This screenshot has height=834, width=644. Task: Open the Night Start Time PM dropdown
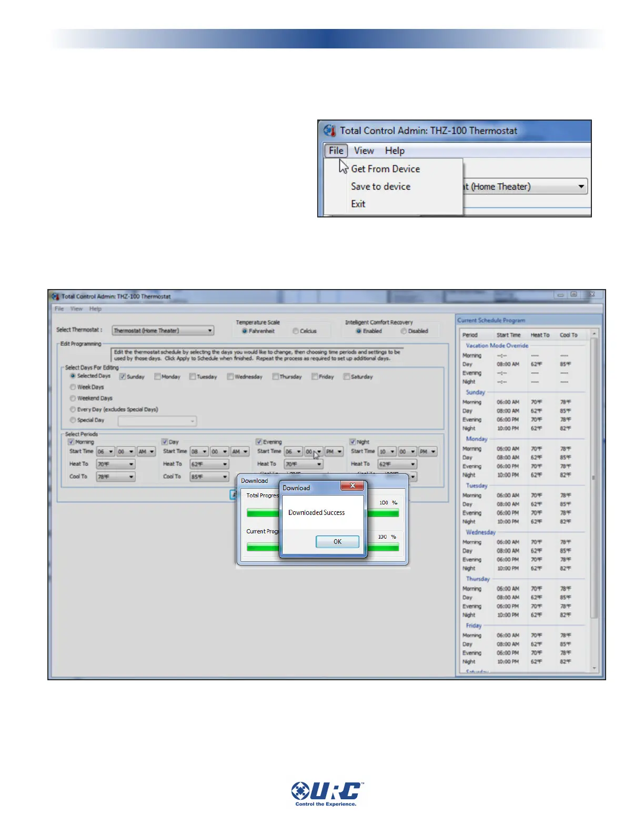tap(428, 452)
